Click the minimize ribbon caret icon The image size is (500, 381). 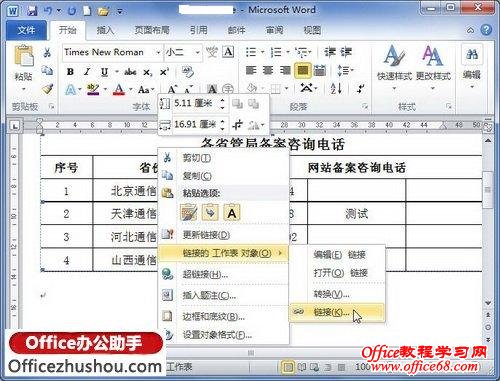click(x=470, y=31)
